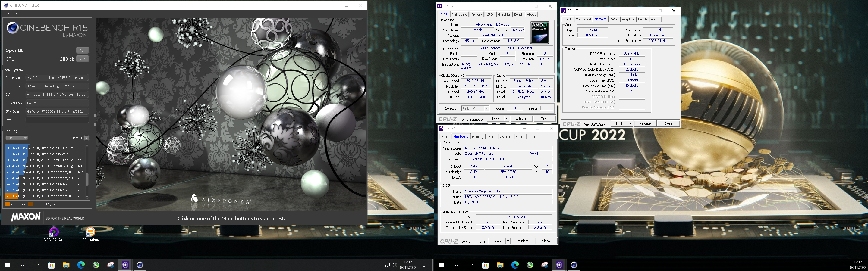Run the OpenGL benchmark test
868x271 pixels.
[82, 51]
